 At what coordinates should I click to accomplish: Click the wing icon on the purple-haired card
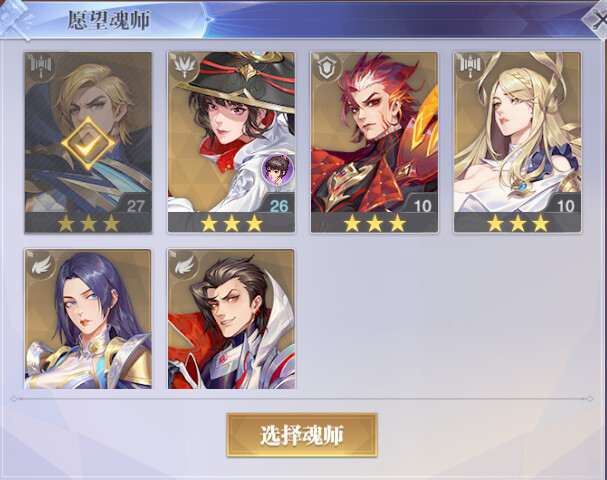(x=41, y=264)
